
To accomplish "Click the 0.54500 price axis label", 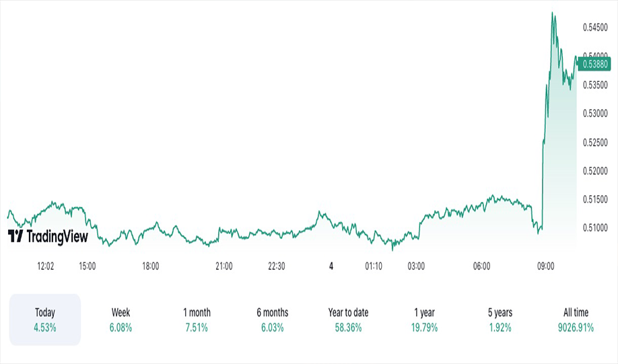I will (x=595, y=28).
